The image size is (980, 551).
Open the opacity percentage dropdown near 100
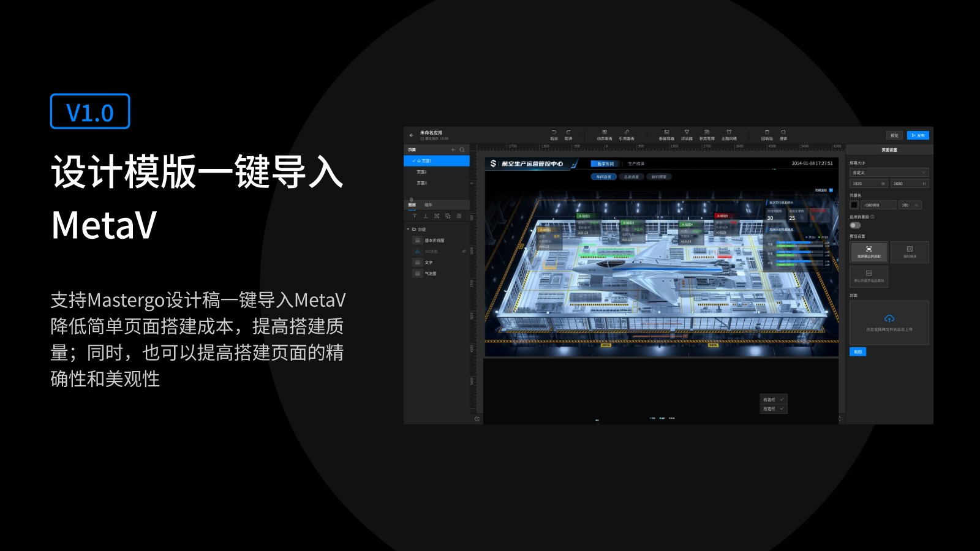tap(918, 205)
